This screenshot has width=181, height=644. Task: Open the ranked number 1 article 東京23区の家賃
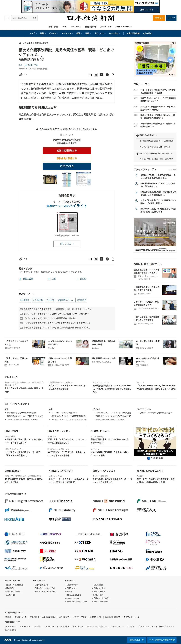point(158,177)
